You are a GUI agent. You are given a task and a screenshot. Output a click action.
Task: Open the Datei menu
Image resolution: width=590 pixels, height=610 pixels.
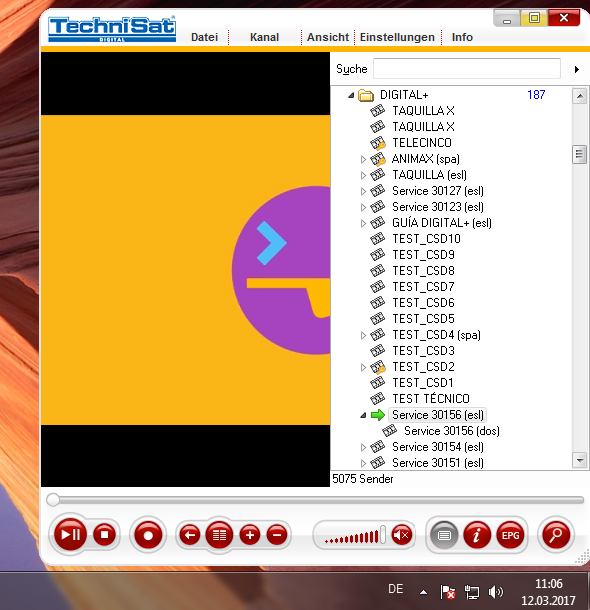(x=205, y=37)
